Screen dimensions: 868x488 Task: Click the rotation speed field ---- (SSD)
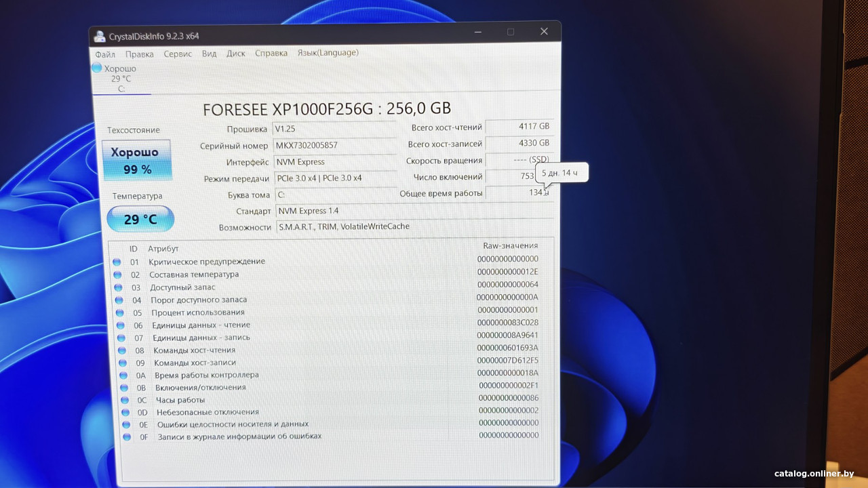coord(519,160)
